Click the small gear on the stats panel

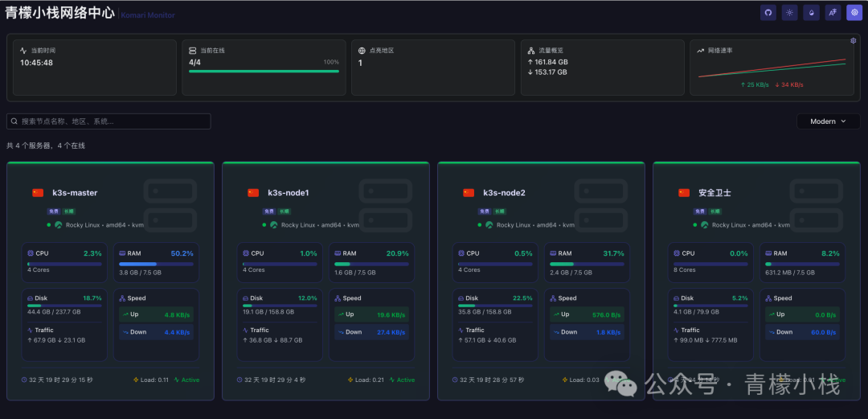click(x=853, y=40)
